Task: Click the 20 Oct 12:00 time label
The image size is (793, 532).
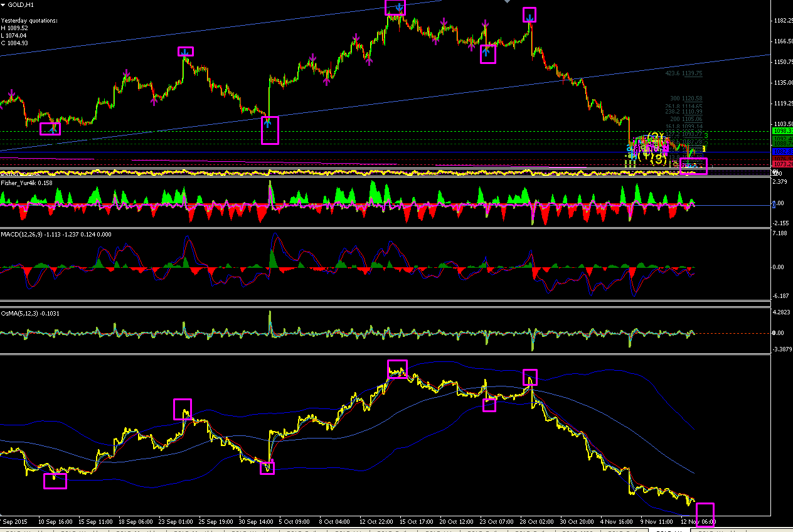Action: point(457,521)
